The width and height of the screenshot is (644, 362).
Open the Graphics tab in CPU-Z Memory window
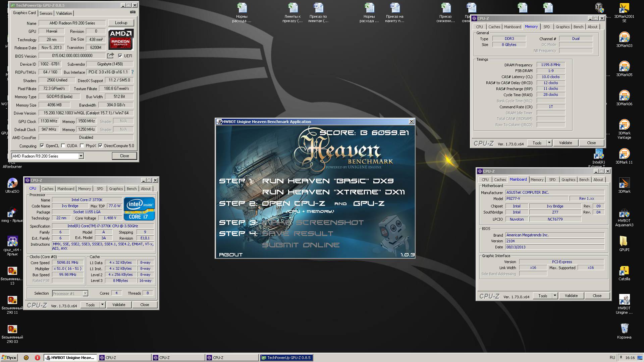562,27
